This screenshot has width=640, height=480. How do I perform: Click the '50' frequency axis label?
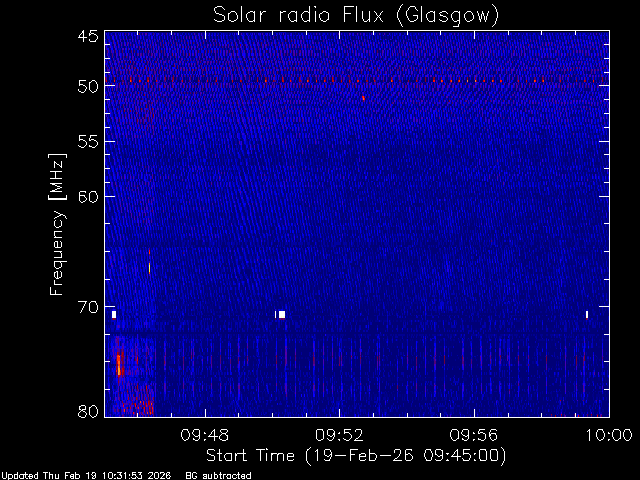point(88,87)
